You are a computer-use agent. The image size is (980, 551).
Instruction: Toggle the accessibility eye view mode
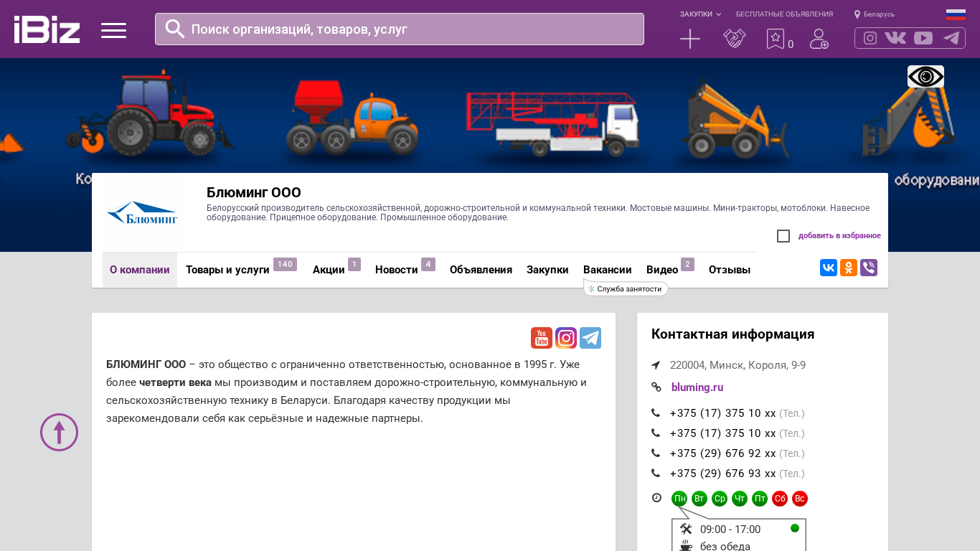925,76
